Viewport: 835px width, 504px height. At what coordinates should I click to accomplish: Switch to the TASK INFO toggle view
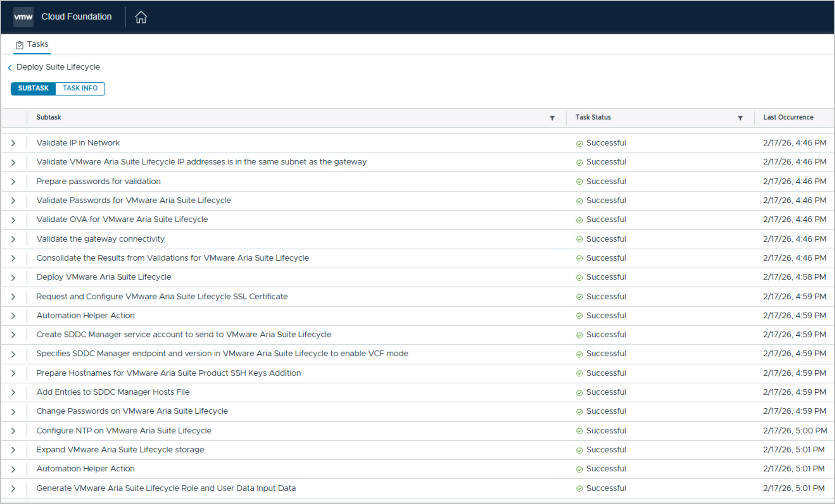tap(80, 88)
